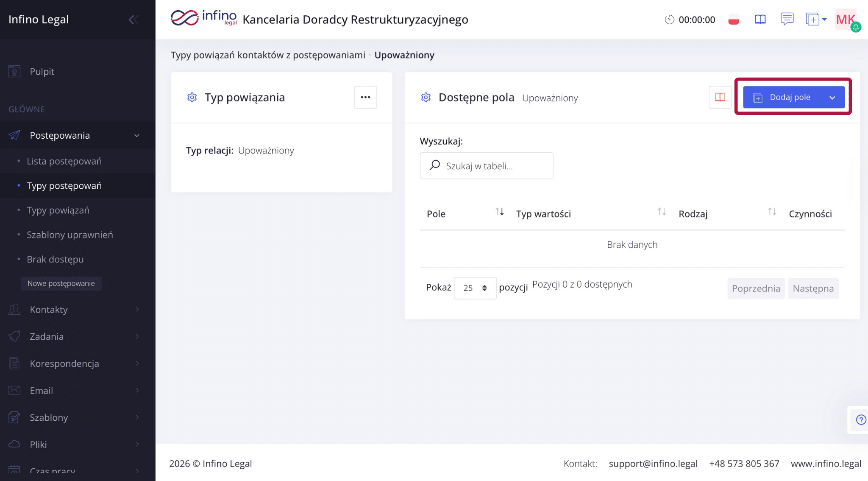Open the three-dots menu in Typ powiązania
868x481 pixels.
(x=365, y=97)
